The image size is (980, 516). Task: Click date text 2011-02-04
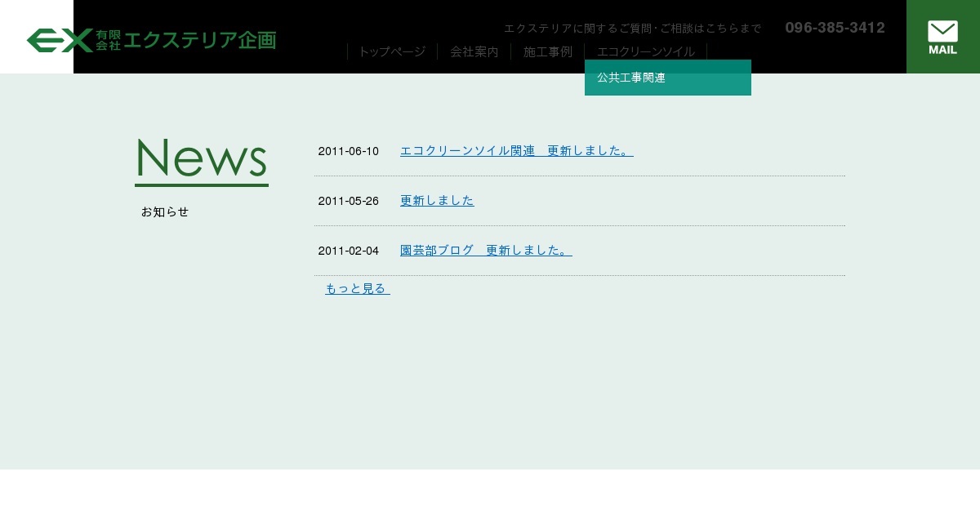(349, 251)
